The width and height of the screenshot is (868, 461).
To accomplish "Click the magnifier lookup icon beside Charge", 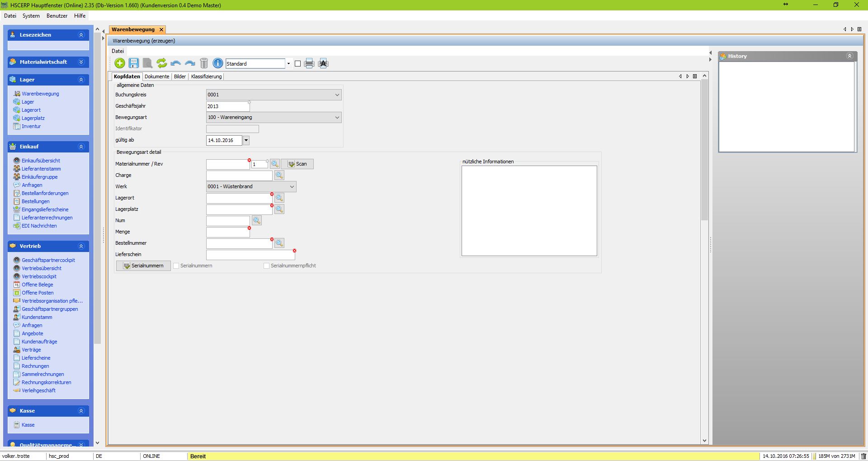I will pyautogui.click(x=279, y=175).
